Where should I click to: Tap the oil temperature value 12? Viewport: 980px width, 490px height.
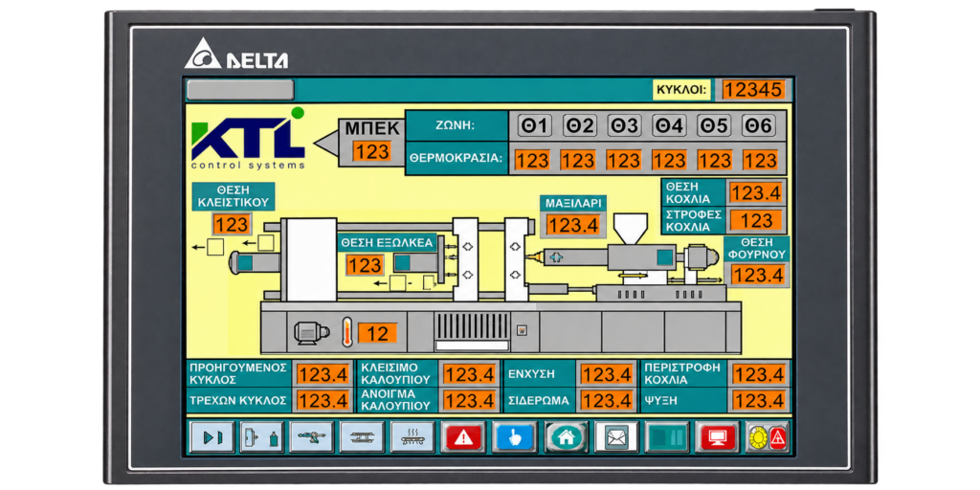pos(377,333)
